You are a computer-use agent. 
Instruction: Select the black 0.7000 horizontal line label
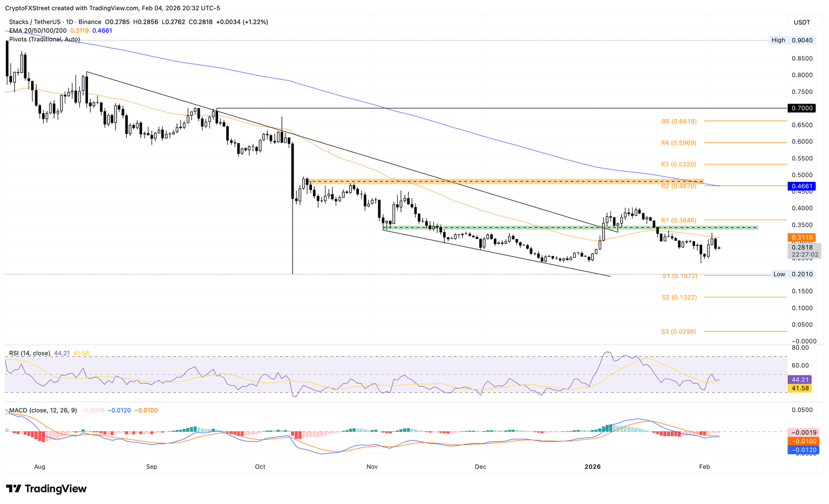pyautogui.click(x=802, y=108)
